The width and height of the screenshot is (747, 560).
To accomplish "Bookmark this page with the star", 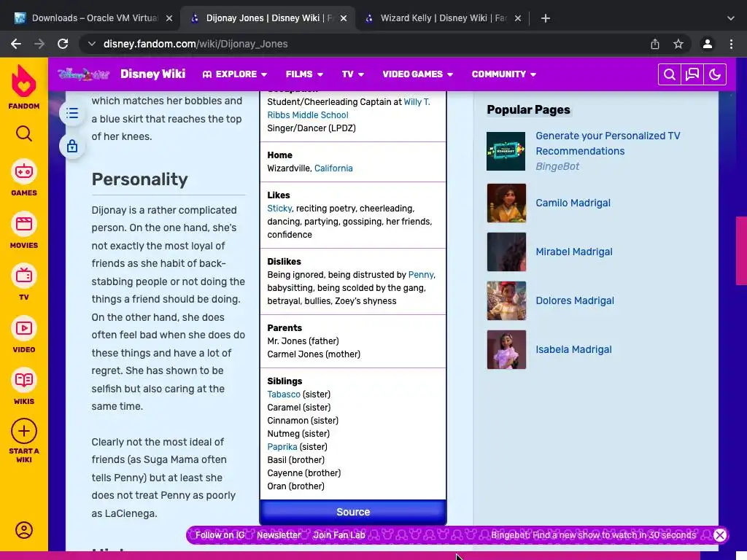I will click(x=678, y=44).
